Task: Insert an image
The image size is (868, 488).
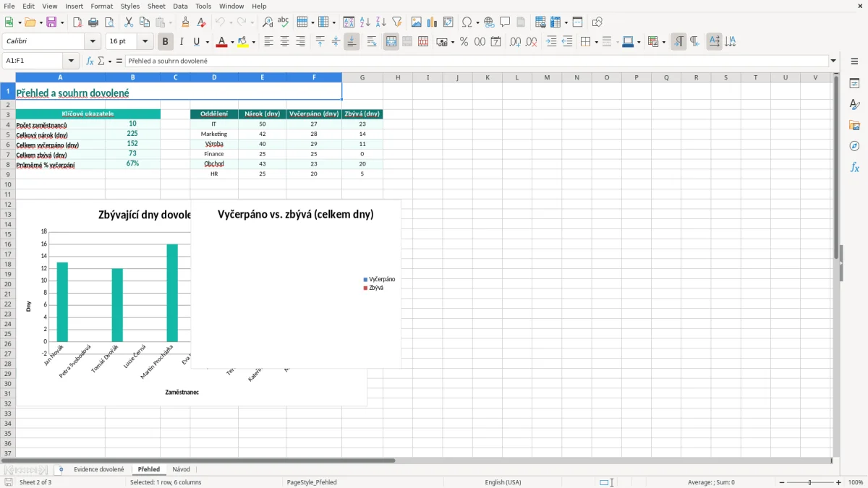Action: click(417, 22)
